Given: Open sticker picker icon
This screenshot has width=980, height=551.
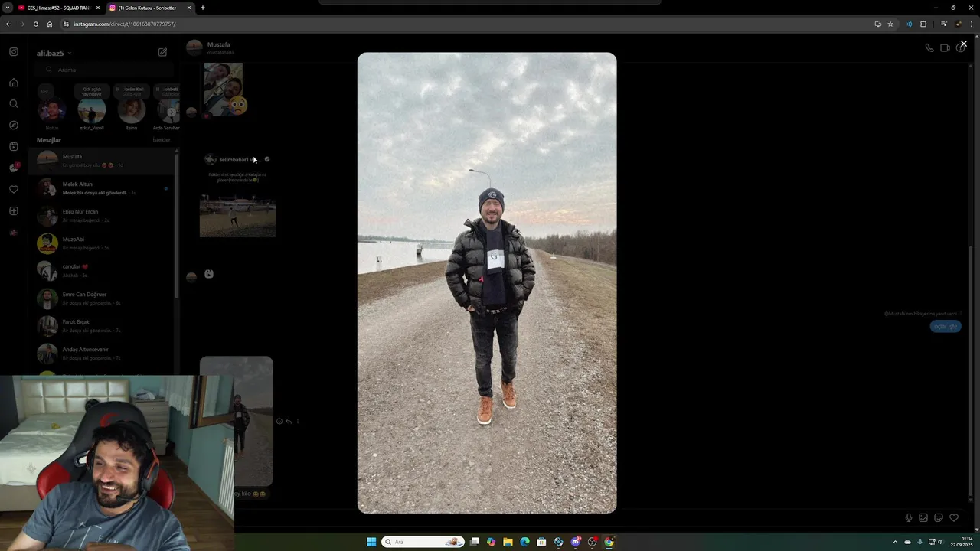Looking at the screenshot, I should pos(939,518).
